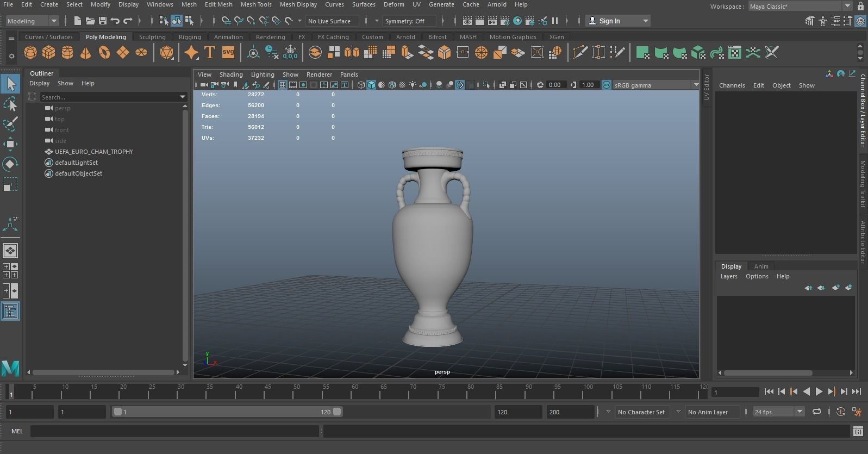Toggle color management ON button
The height and width of the screenshot is (454, 868).
pos(607,85)
